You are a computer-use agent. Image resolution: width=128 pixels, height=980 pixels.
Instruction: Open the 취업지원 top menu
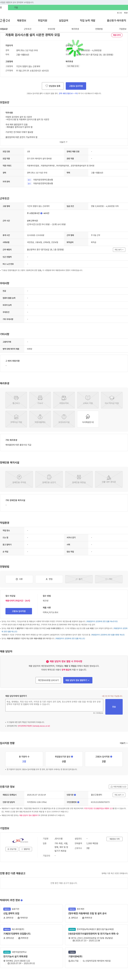tap(43, 21)
